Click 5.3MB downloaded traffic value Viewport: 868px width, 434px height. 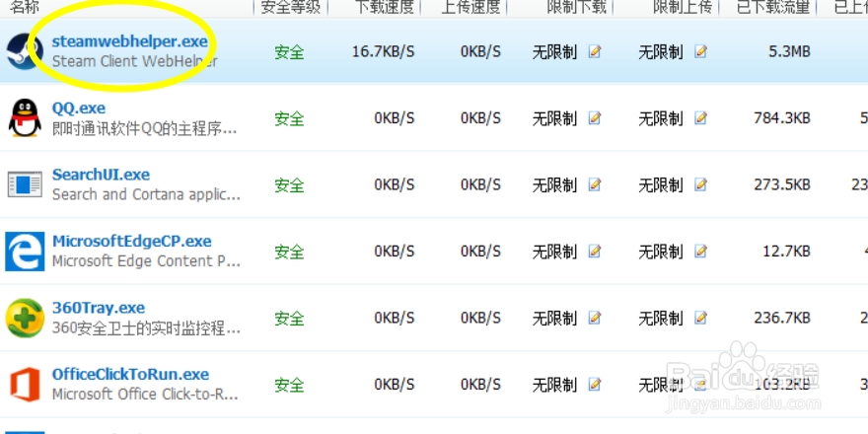pyautogui.click(x=789, y=51)
